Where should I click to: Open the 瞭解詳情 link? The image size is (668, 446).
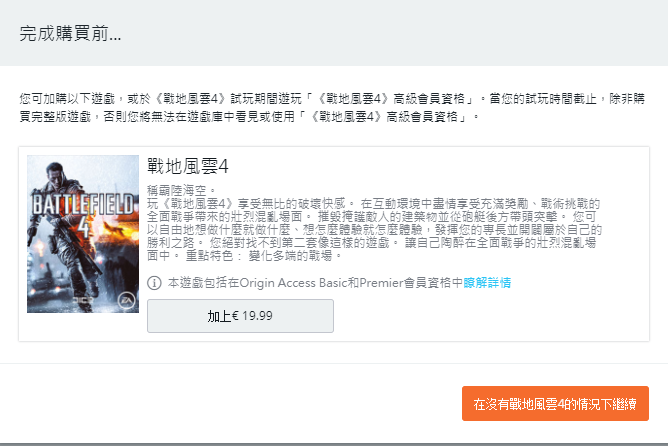pos(487,283)
